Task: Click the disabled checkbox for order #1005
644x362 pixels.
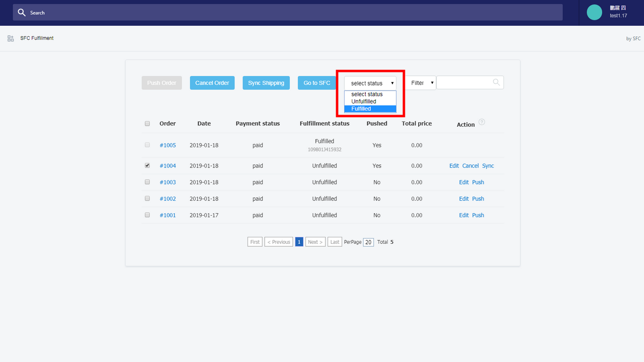Action: tap(147, 145)
